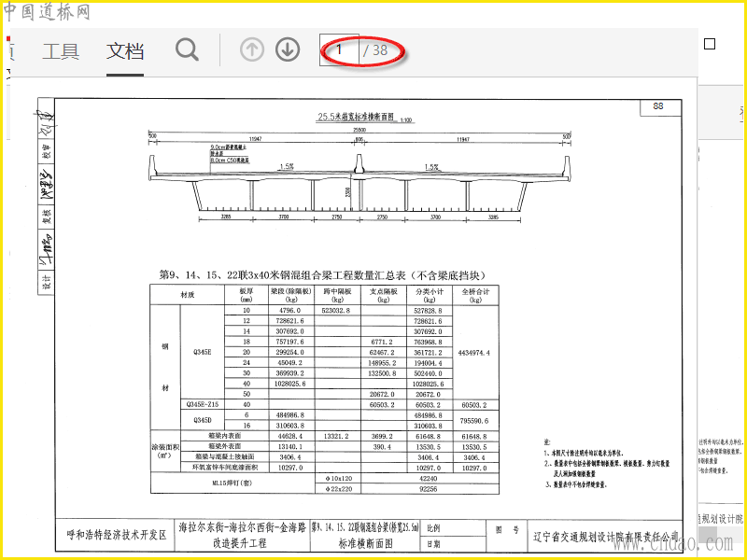The width and height of the screenshot is (747, 560).
Task: Click the 跨中隔板 column header
Action: tap(337, 295)
